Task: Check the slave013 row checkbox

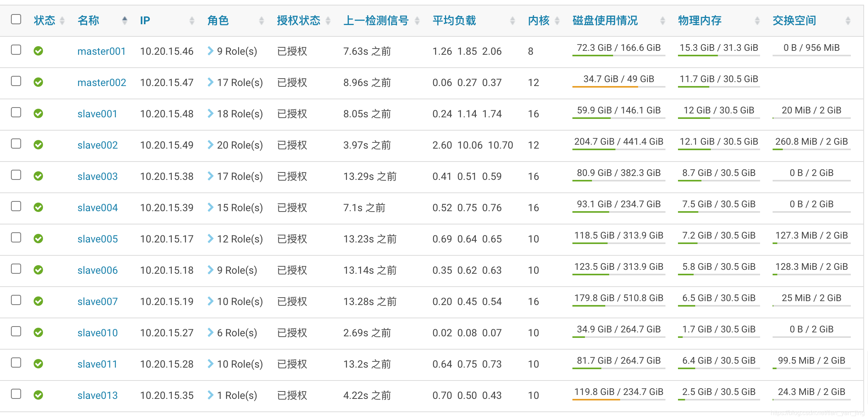Action: [16, 394]
